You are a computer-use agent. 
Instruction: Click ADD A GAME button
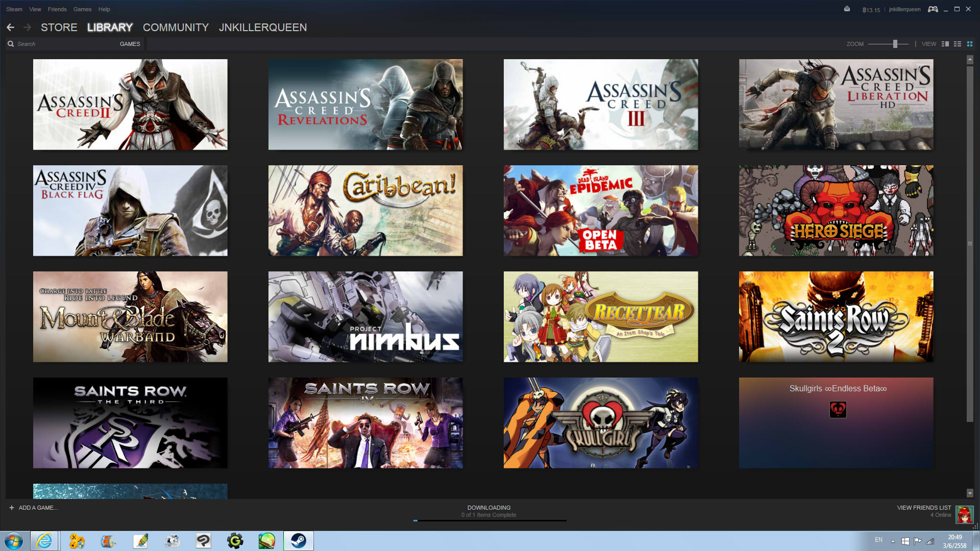34,508
